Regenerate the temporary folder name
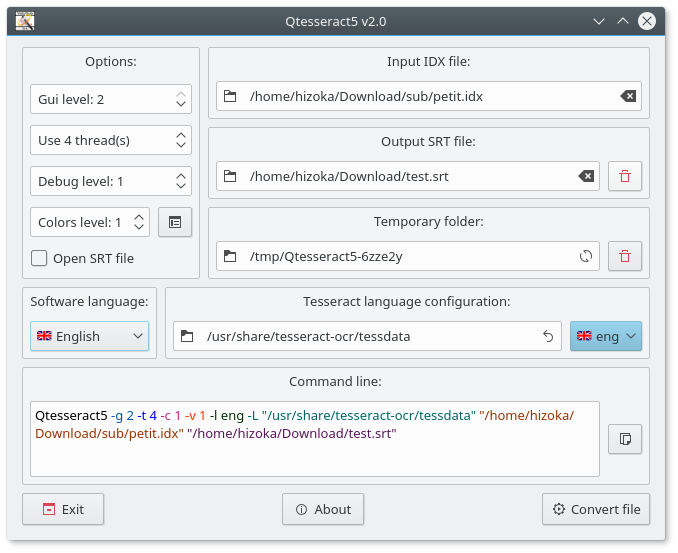The width and height of the screenshot is (678, 553). click(586, 256)
